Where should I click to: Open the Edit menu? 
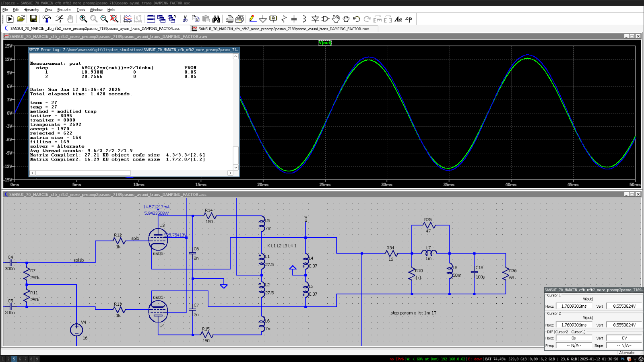click(16, 10)
